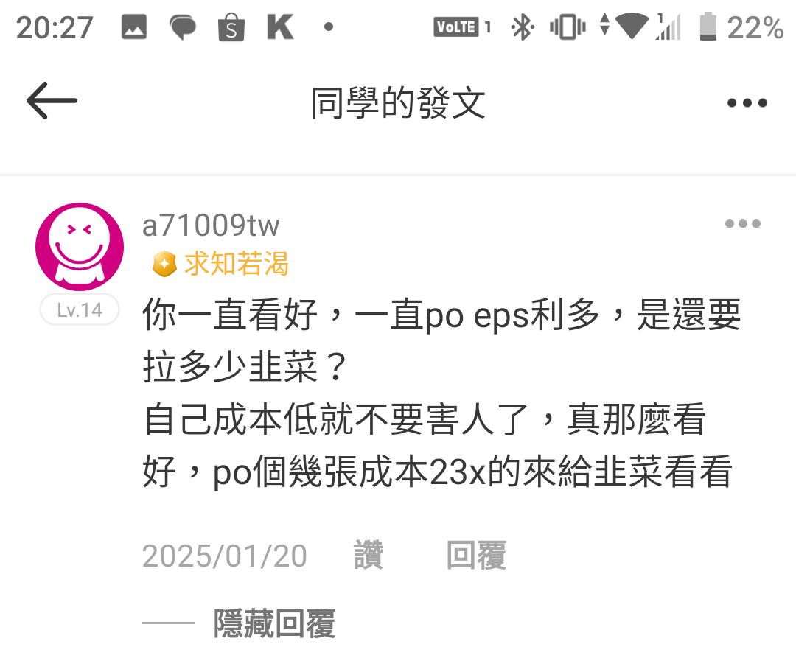
Task: Tap the 求知若渴 title label
Action: [237, 264]
